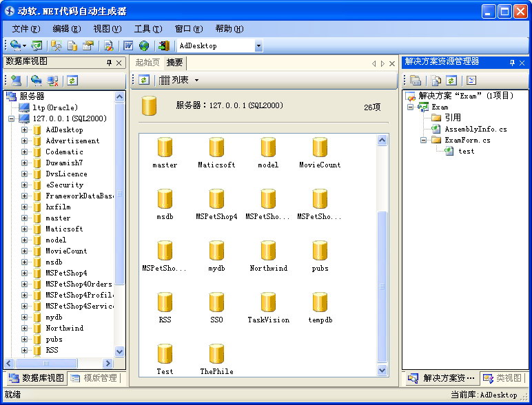Click the document with database cylinder toolbar icon
Viewport: 532px width, 405px height.
click(72, 45)
